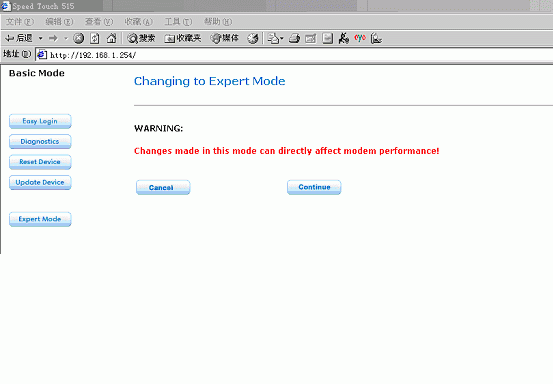Click the last toolbar icon after 'eye'
The width and height of the screenshot is (553, 384).
[x=376, y=38]
